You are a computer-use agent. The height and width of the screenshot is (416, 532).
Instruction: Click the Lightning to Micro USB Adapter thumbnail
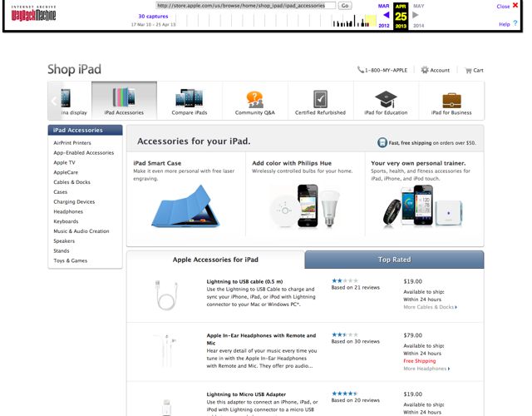(166, 407)
